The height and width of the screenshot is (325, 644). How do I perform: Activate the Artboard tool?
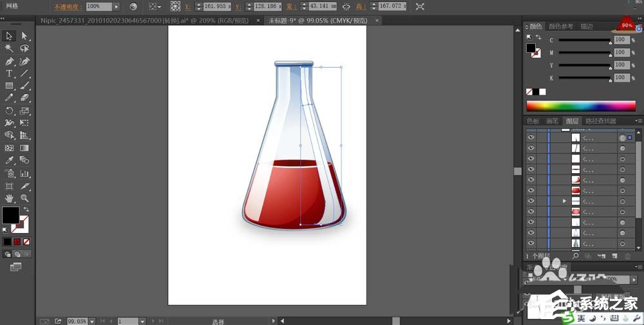coord(9,186)
